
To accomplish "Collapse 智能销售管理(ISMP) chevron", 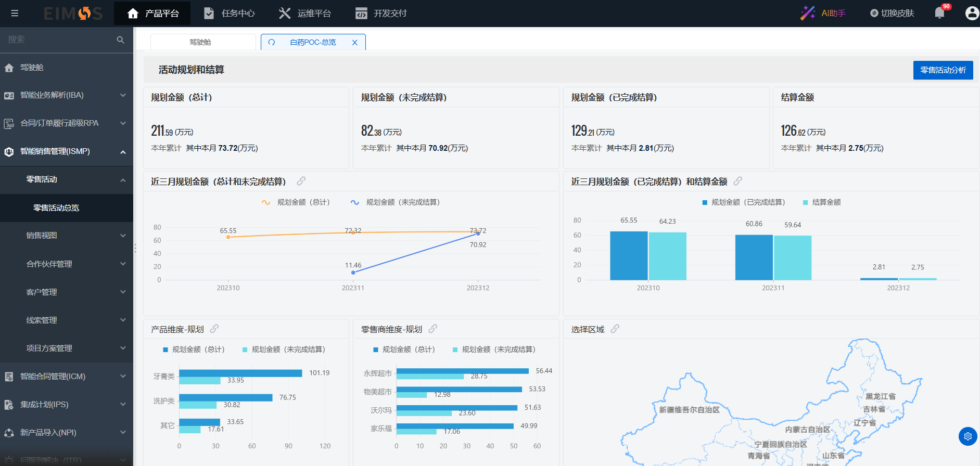I will click(123, 152).
